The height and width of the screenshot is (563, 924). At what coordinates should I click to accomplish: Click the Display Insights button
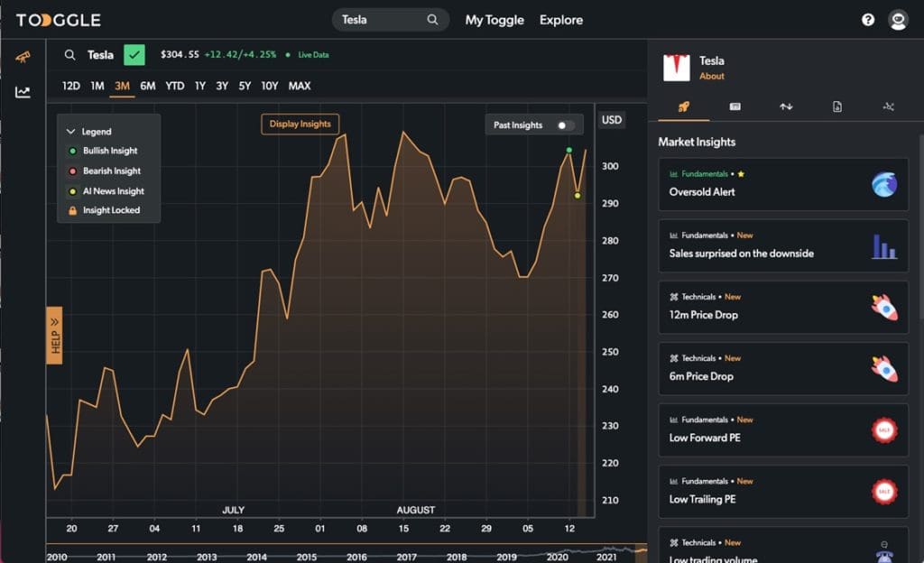[x=300, y=125]
